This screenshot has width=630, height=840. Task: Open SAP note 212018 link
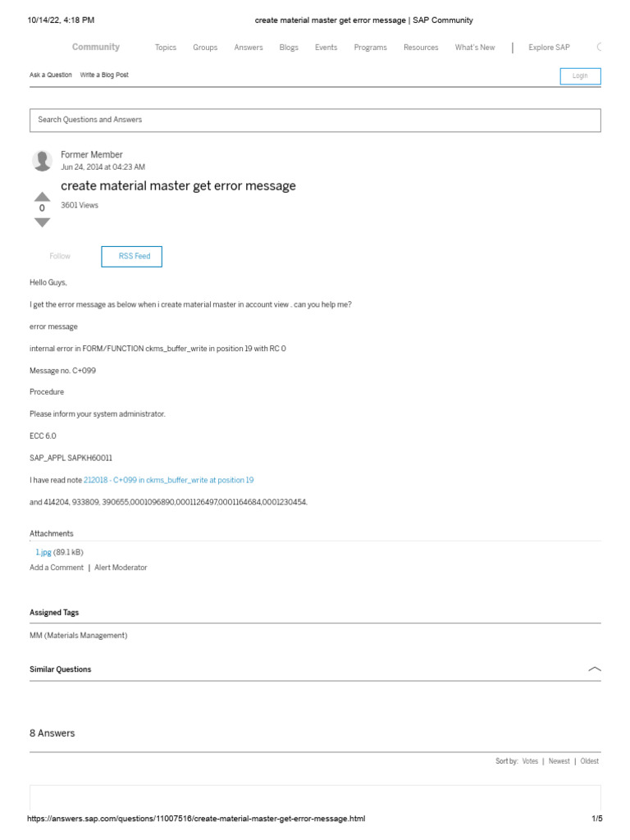[x=168, y=480]
